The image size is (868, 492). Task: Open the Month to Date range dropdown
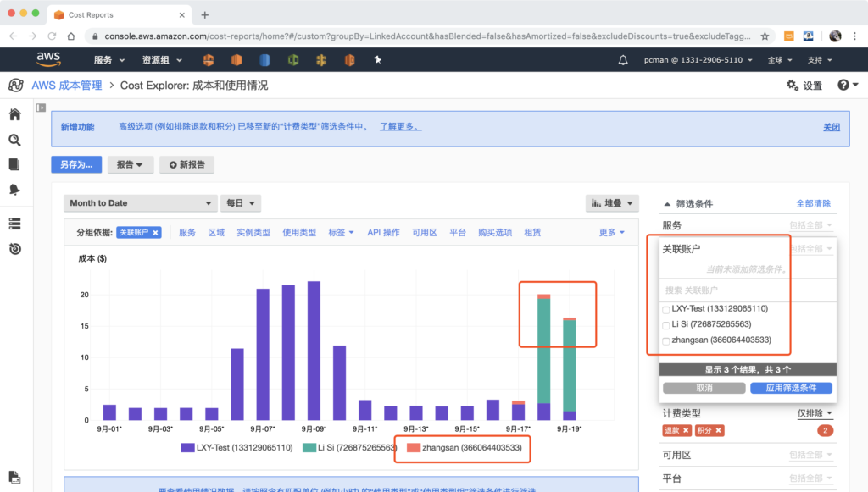pos(140,203)
